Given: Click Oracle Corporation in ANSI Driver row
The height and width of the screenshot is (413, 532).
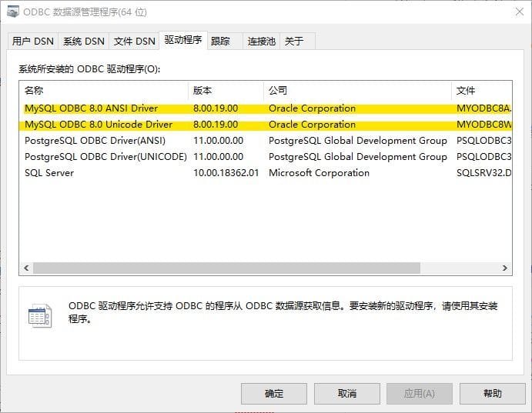Looking at the screenshot, I should tap(312, 108).
